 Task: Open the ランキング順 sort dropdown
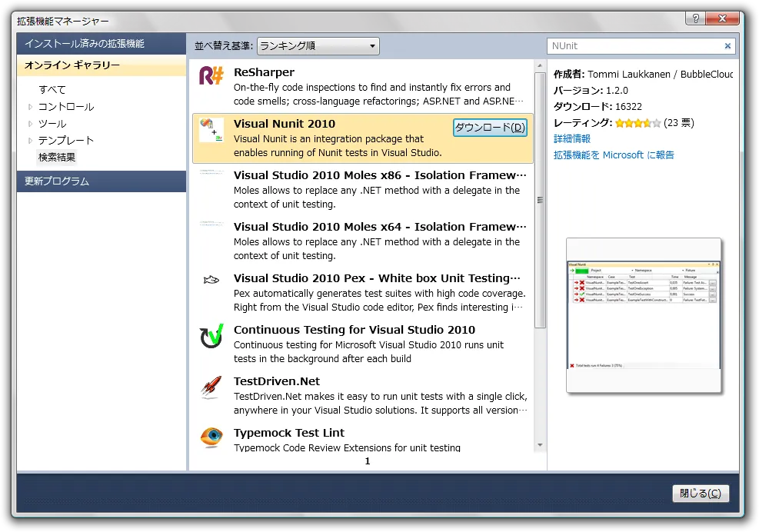pos(318,46)
